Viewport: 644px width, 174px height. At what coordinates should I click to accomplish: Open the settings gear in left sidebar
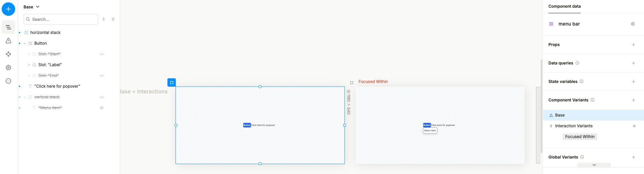(x=8, y=68)
